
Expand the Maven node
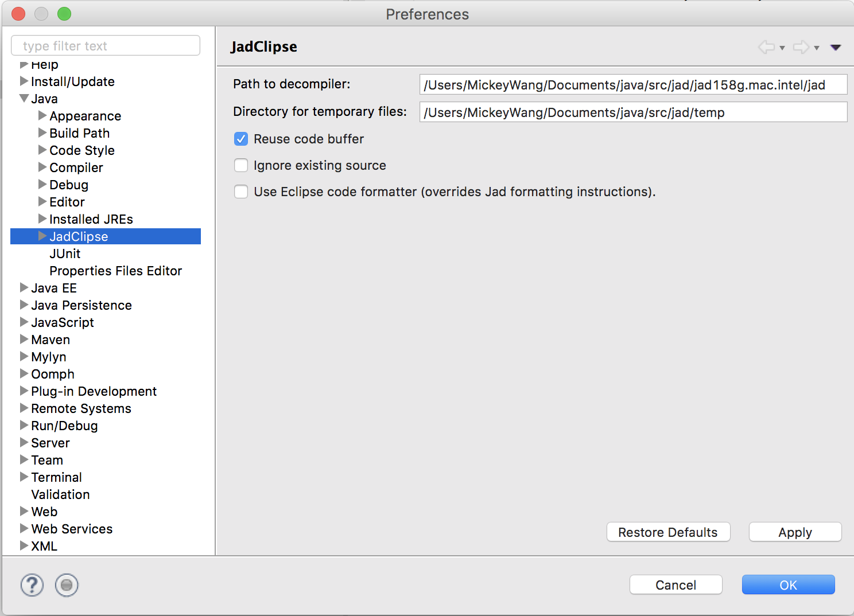click(24, 339)
